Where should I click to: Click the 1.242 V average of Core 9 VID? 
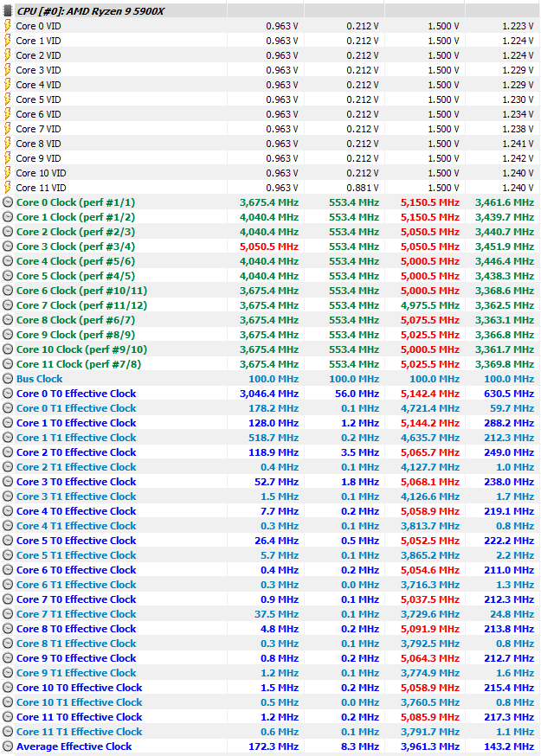(518, 158)
